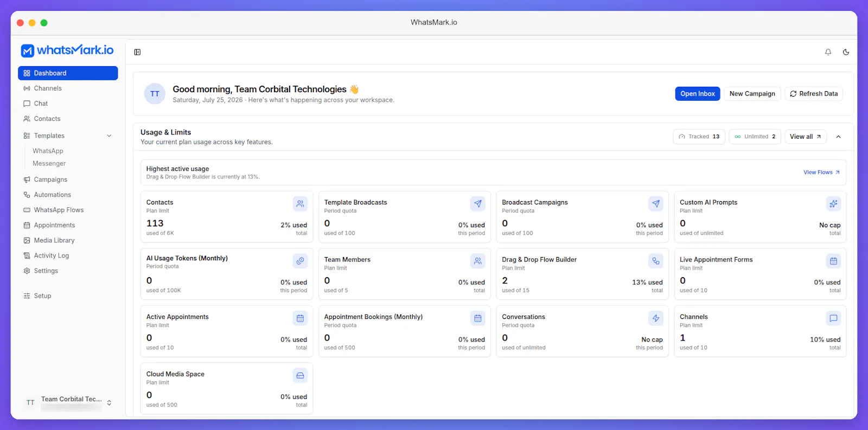
Task: Click the Team Members people icon
Action: (478, 261)
